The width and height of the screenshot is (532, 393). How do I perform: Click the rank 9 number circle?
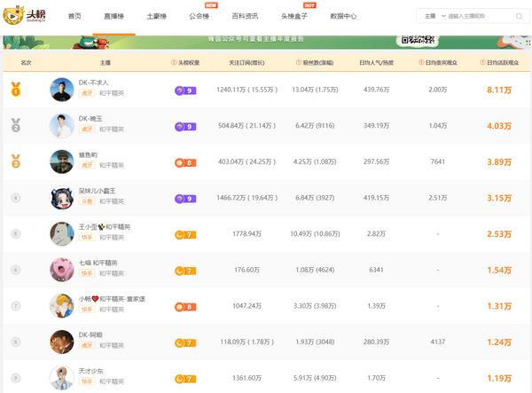pyautogui.click(x=16, y=378)
